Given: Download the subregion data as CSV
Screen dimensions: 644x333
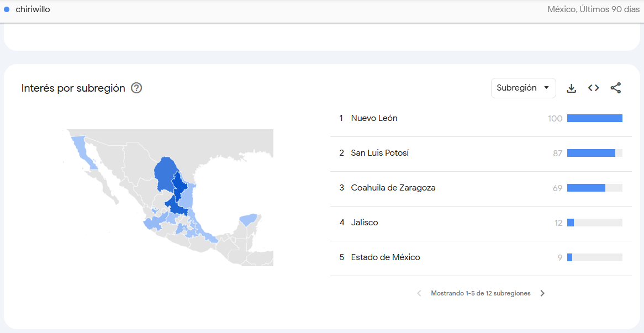Looking at the screenshot, I should [x=571, y=87].
